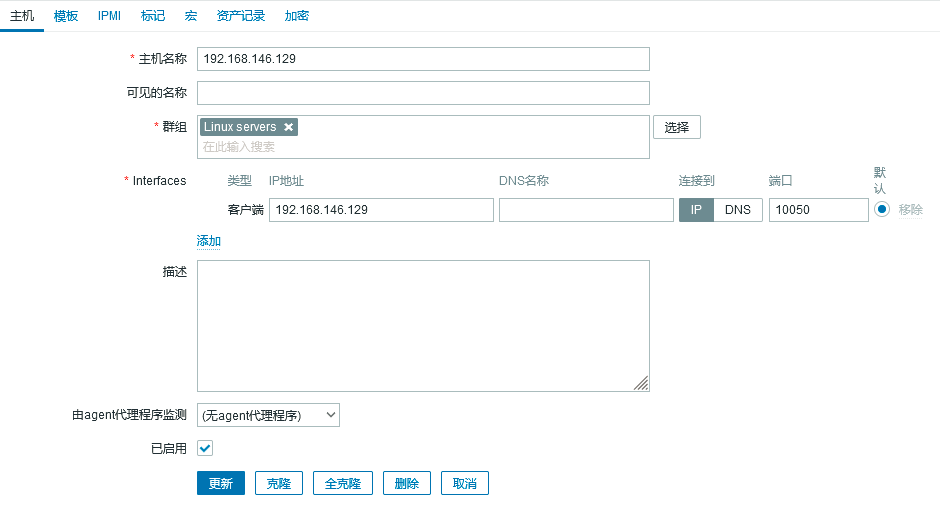Click the 添加 add interface link
The width and height of the screenshot is (940, 510).
click(209, 241)
